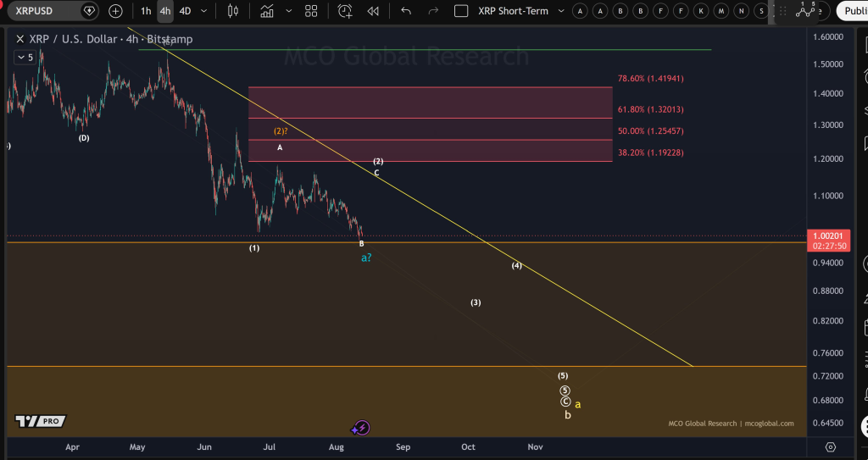Select the (4) wave label

pyautogui.click(x=516, y=266)
